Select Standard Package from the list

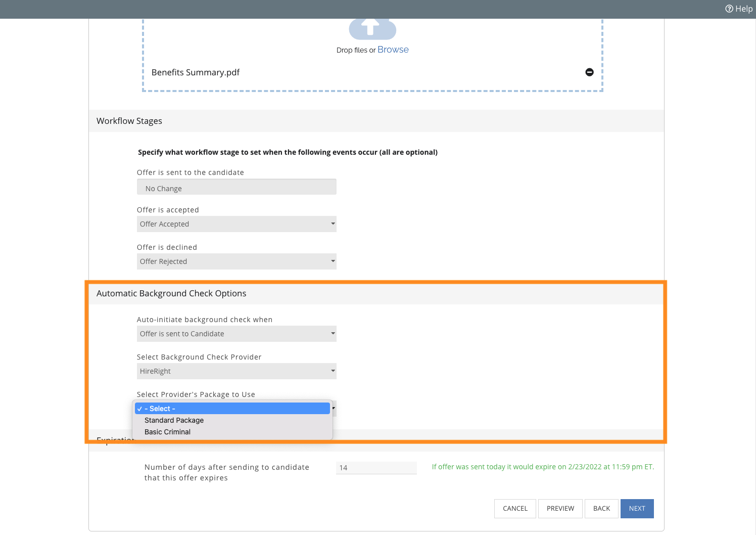click(x=174, y=420)
